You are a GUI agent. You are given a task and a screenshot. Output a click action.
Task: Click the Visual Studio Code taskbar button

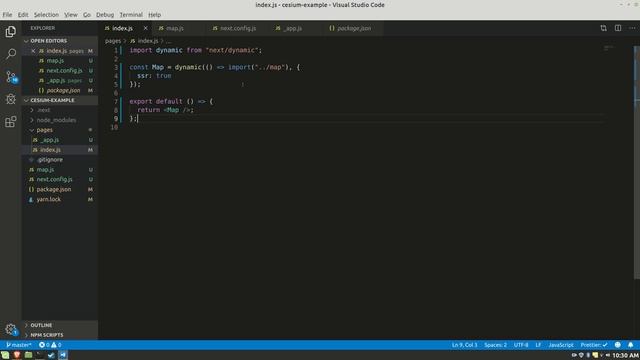pyautogui.click(x=63, y=355)
